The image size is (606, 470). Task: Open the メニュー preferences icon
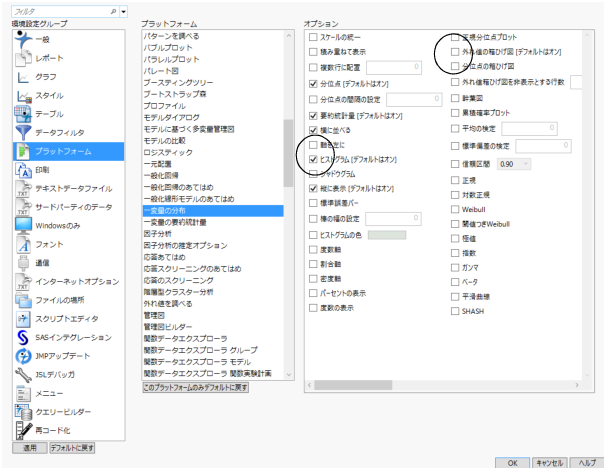point(24,393)
